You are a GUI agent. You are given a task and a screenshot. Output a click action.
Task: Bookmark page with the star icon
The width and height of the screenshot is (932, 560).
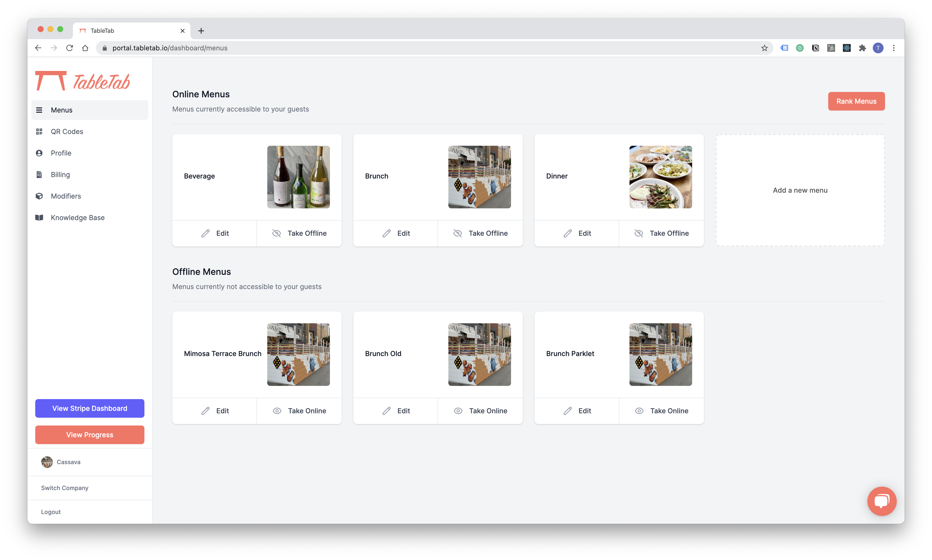click(764, 48)
